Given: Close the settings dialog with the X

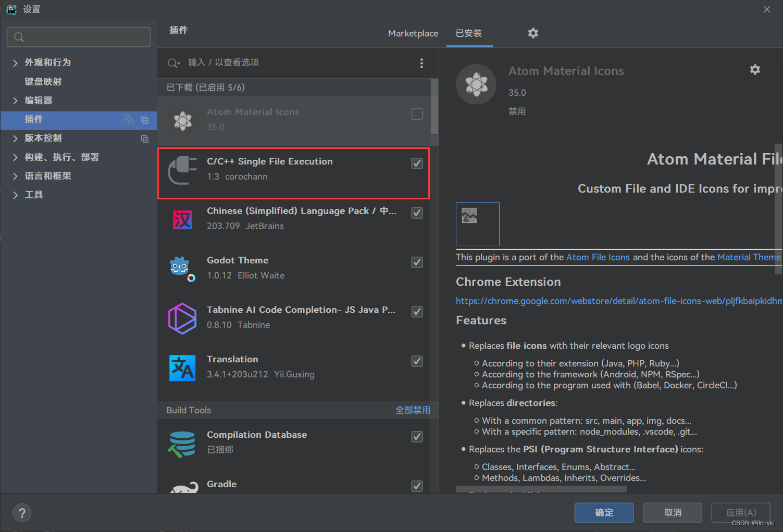Looking at the screenshot, I should [767, 9].
